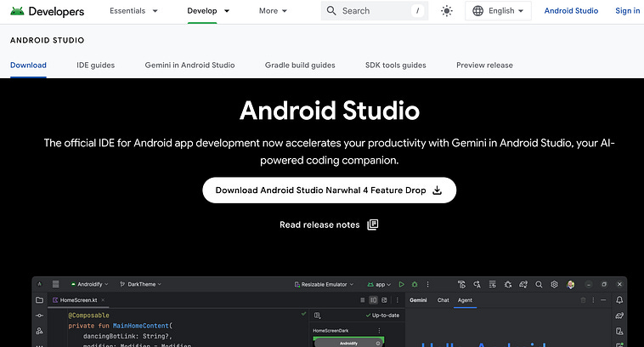Select the Chat tab in the Gemini panel
The width and height of the screenshot is (644, 347).
(x=443, y=300)
